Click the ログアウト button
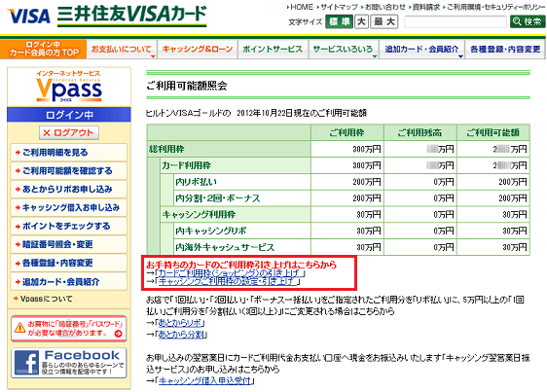This screenshot has height=392, width=547. (69, 132)
